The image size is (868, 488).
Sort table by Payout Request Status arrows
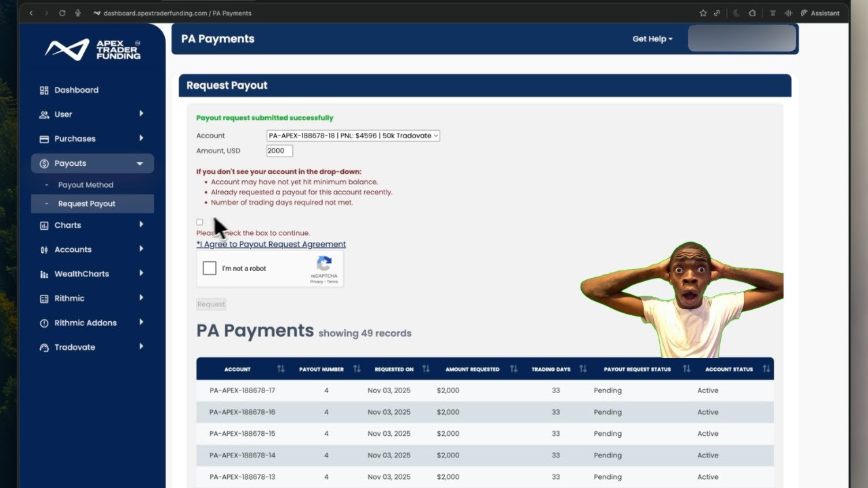(686, 369)
